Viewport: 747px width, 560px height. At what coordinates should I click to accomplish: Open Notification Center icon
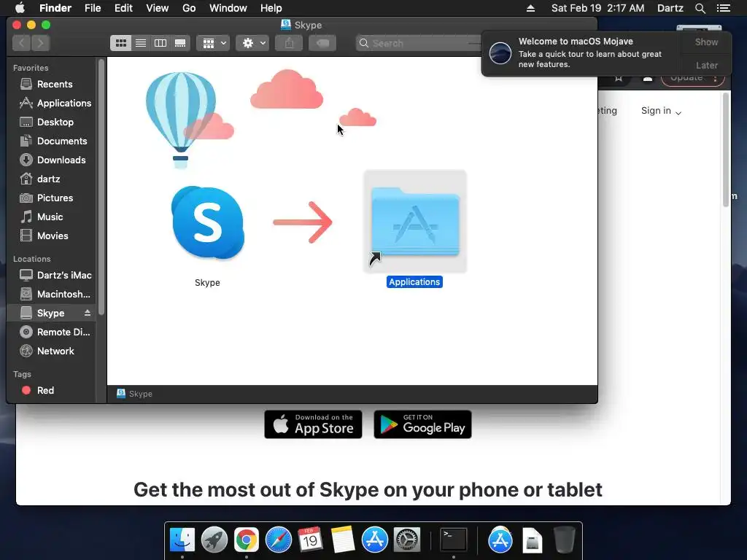coord(724,8)
